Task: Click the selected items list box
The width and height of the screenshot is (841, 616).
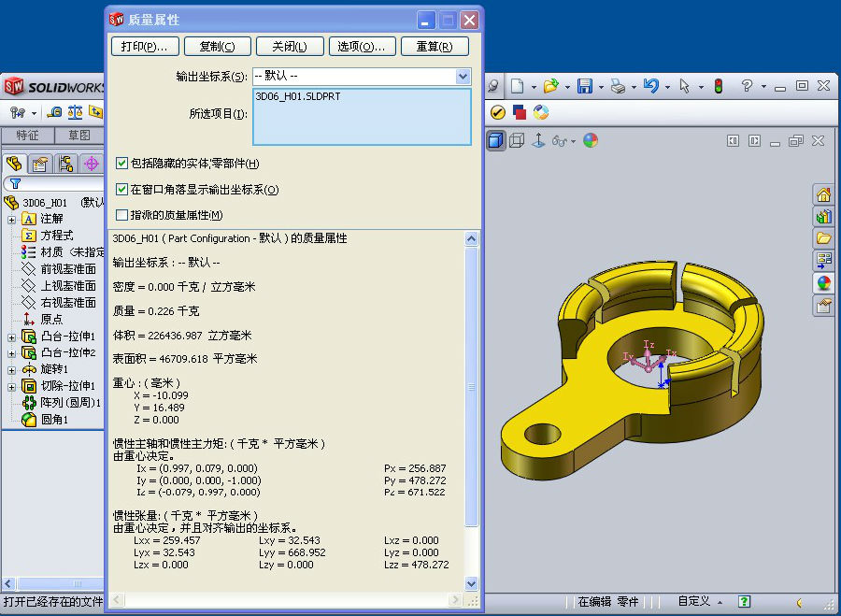Action: 362,117
